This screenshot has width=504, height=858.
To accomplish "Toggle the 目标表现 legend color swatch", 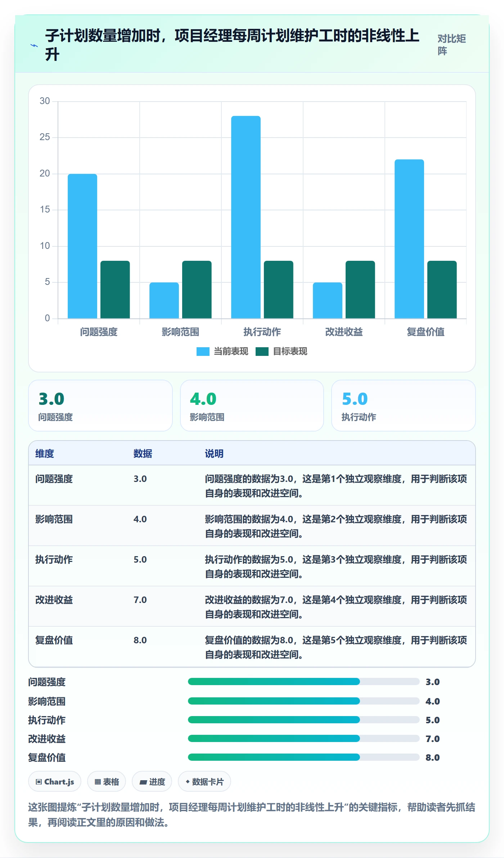I will pyautogui.click(x=262, y=352).
